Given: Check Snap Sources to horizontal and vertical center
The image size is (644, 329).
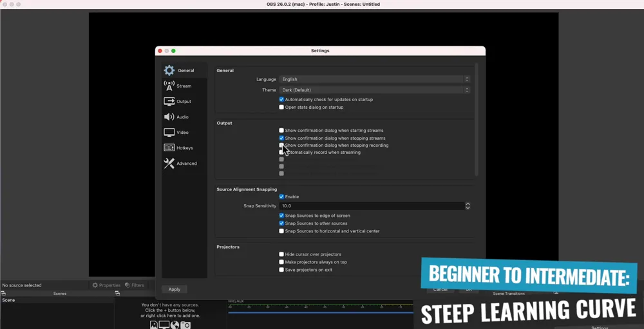Looking at the screenshot, I should click(281, 231).
